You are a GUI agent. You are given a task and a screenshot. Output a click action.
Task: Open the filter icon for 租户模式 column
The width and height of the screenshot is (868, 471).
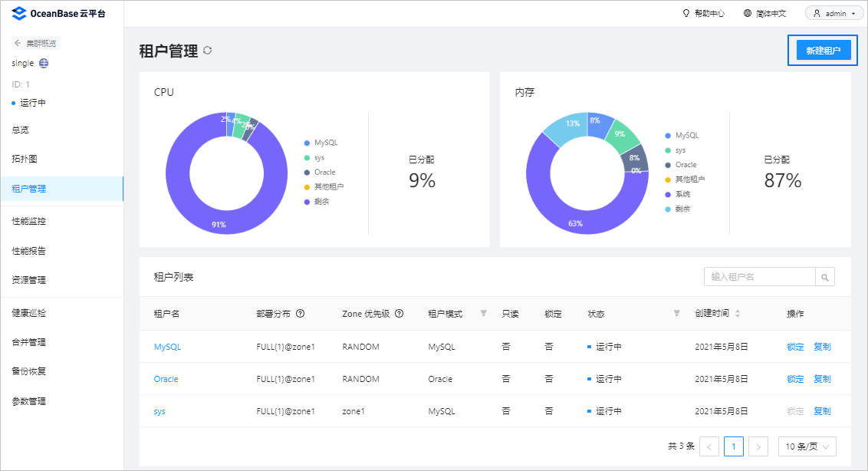point(483,314)
